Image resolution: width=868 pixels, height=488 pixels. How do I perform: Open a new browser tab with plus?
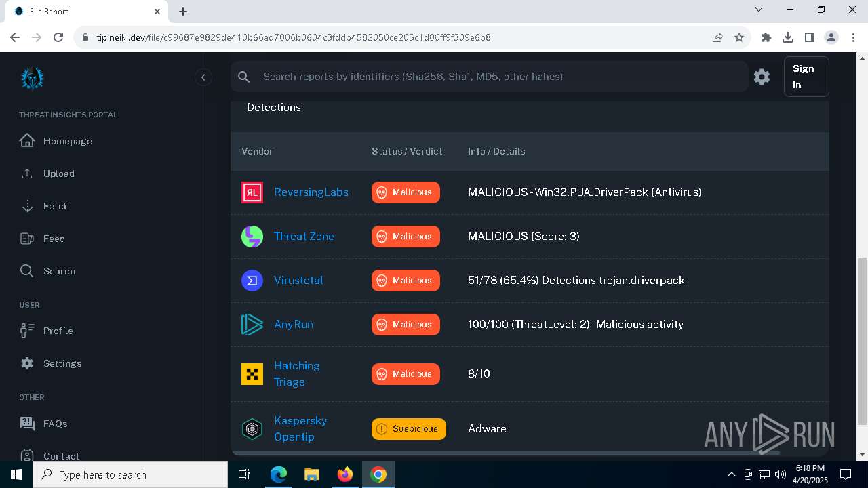(x=183, y=12)
